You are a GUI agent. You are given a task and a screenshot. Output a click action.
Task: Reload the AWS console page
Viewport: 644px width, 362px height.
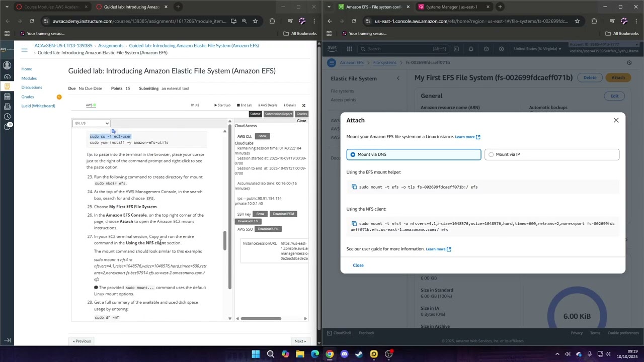click(x=354, y=21)
